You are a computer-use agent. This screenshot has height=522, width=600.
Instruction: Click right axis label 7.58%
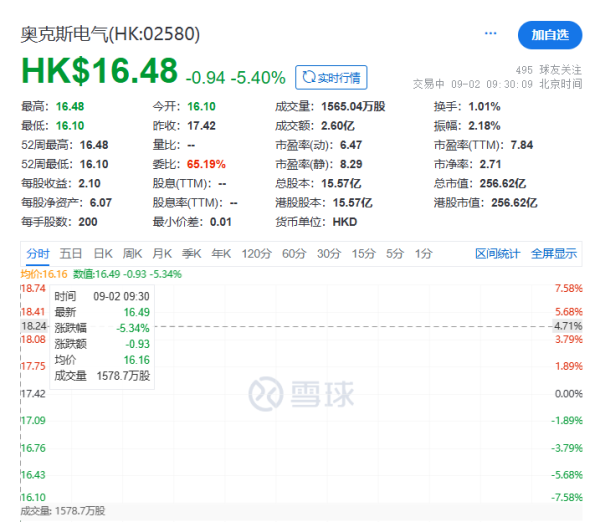click(x=569, y=288)
